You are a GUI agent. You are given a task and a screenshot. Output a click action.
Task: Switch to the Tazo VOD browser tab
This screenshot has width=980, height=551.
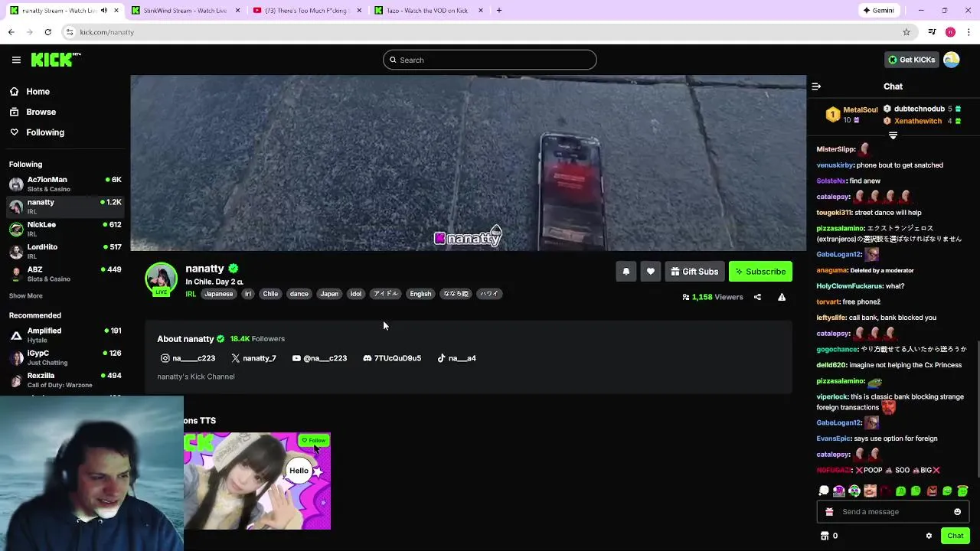click(427, 11)
